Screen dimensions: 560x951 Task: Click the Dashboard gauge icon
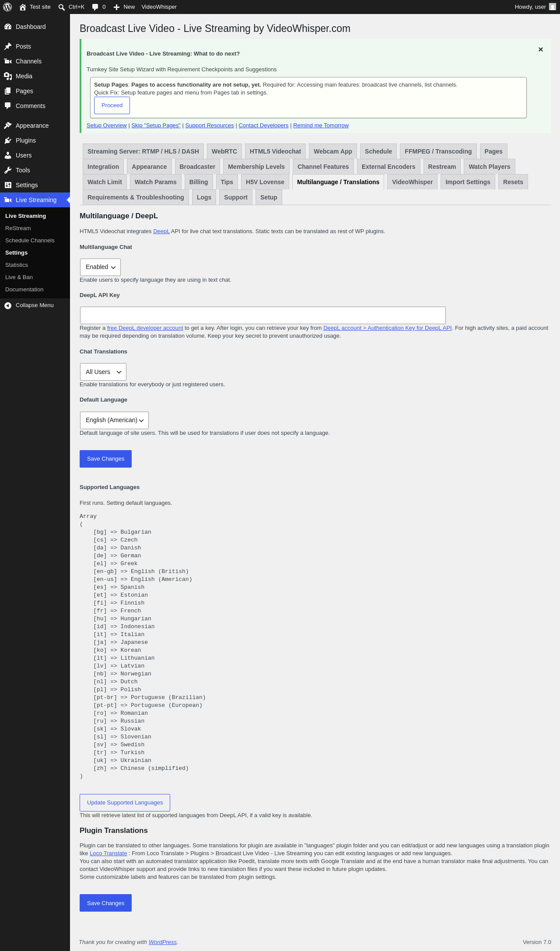tap(8, 27)
